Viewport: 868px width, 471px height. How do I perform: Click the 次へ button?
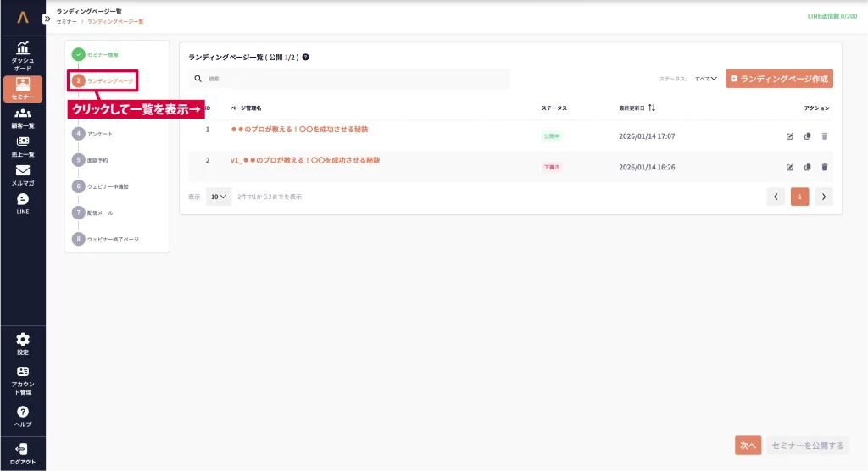click(x=748, y=446)
